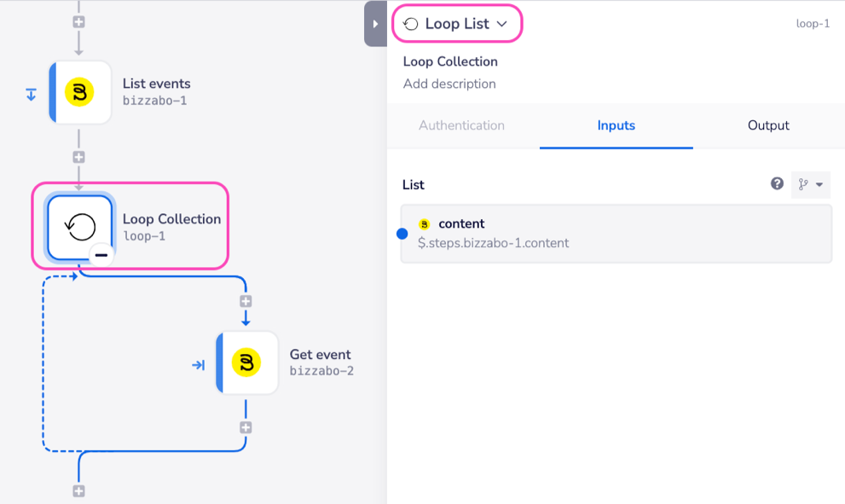Screen dimensions: 845x504
Task: Click the Bizzabo logo in the content pill
Action: click(425, 224)
